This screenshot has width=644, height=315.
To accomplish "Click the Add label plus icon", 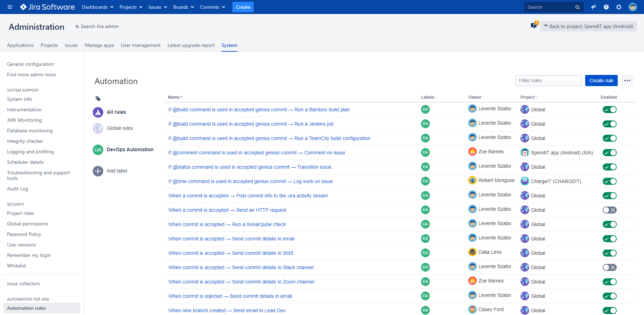I will coord(98,171).
